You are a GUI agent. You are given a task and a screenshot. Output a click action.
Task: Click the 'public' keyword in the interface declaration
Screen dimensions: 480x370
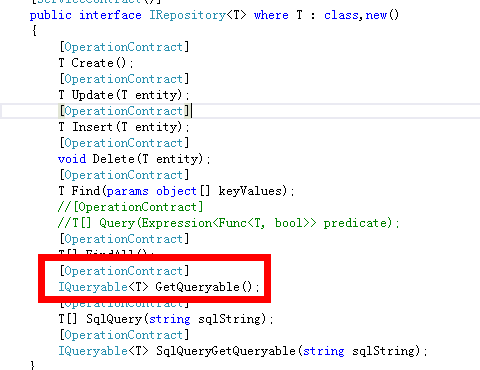tap(51, 15)
